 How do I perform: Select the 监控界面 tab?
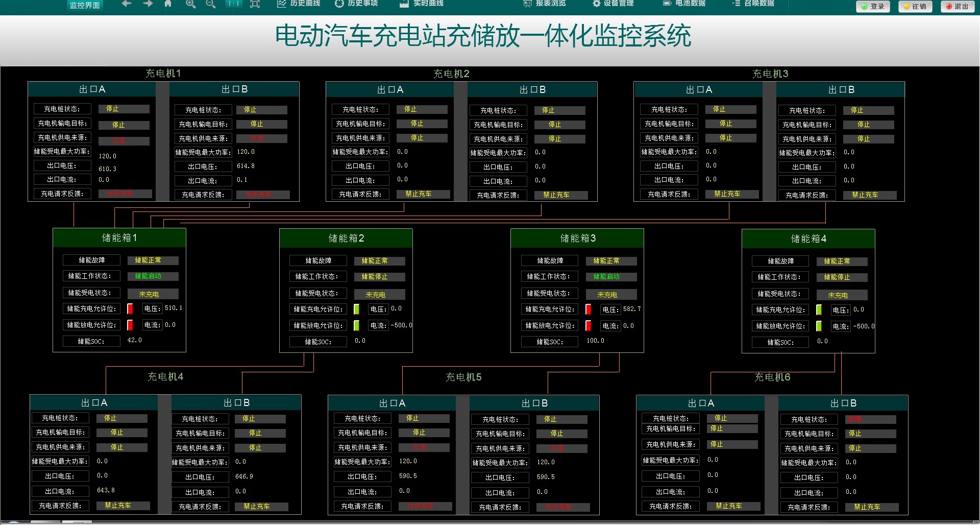tap(85, 6)
